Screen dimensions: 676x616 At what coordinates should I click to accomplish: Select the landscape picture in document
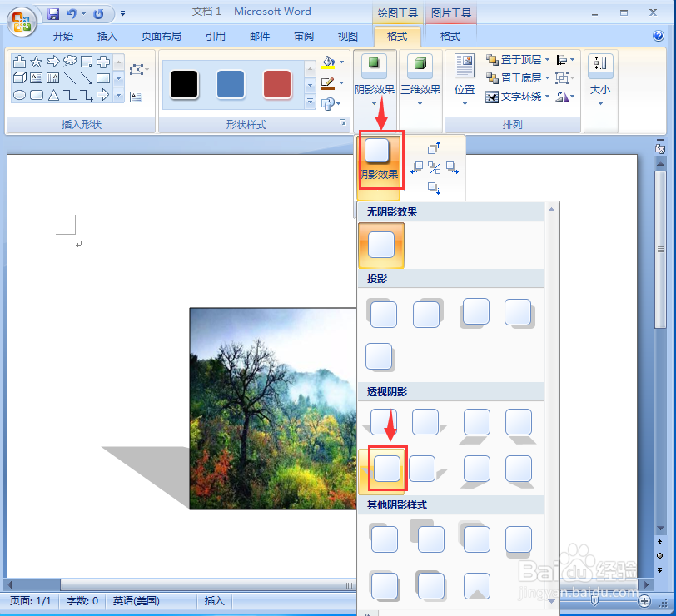click(x=273, y=408)
